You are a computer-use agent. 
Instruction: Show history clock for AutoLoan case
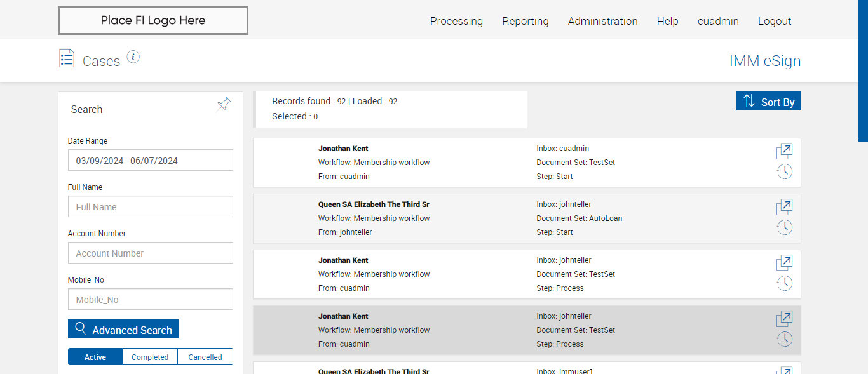pos(785,227)
